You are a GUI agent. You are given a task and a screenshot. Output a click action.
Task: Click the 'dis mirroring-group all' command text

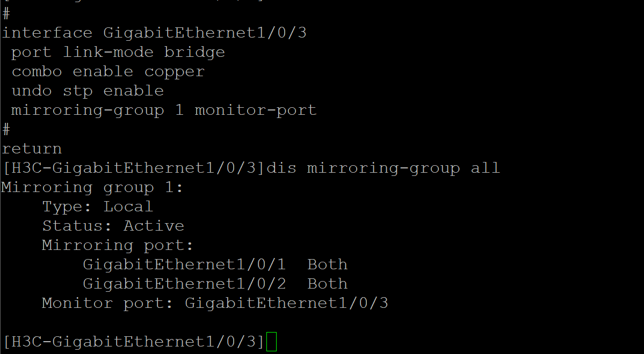(383, 168)
